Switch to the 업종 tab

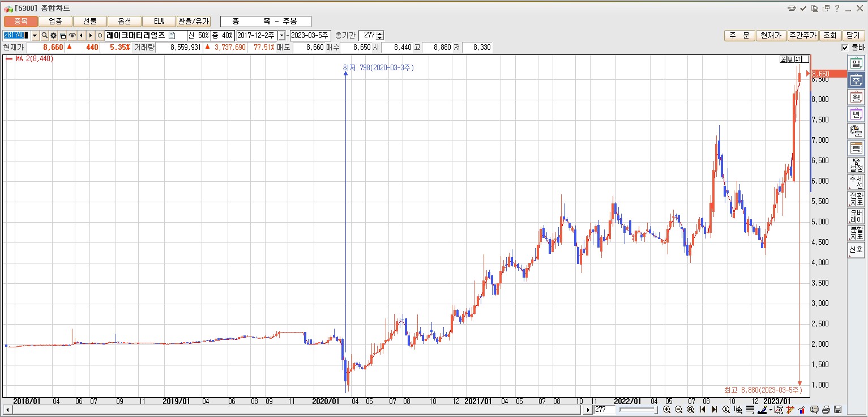55,22
